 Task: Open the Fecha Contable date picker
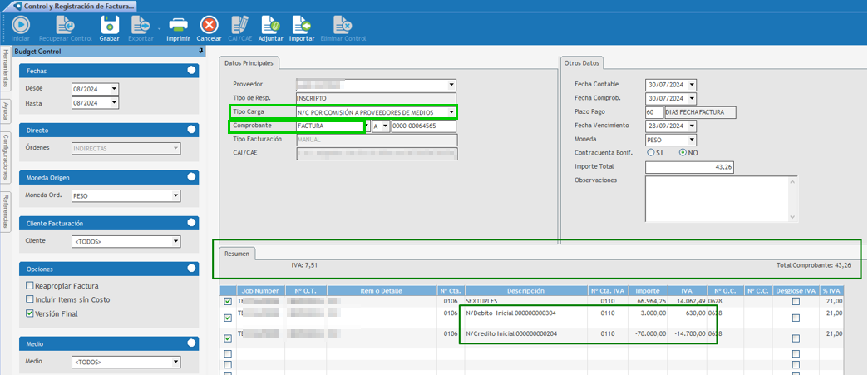point(692,85)
